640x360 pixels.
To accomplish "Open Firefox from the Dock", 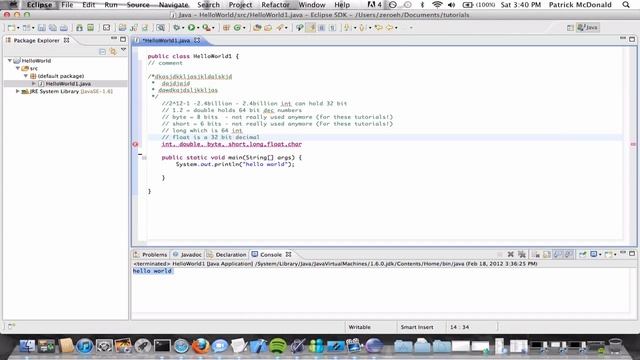I will tap(200, 346).
